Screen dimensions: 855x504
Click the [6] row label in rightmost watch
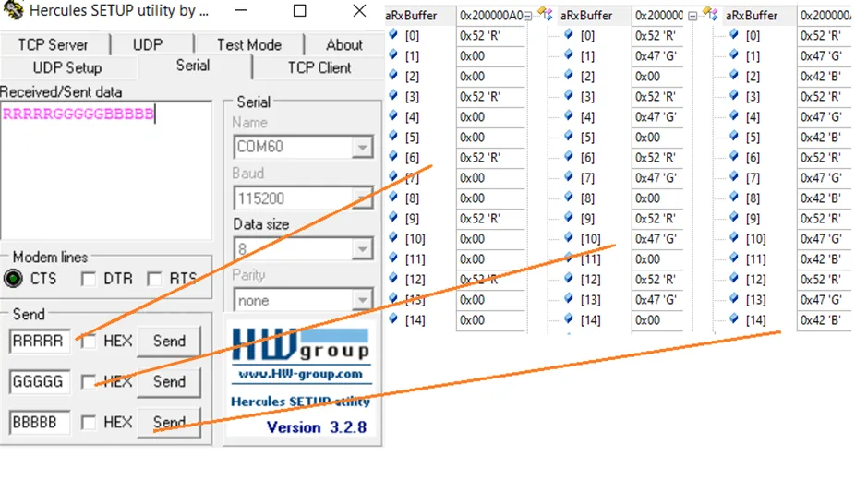coord(753,158)
